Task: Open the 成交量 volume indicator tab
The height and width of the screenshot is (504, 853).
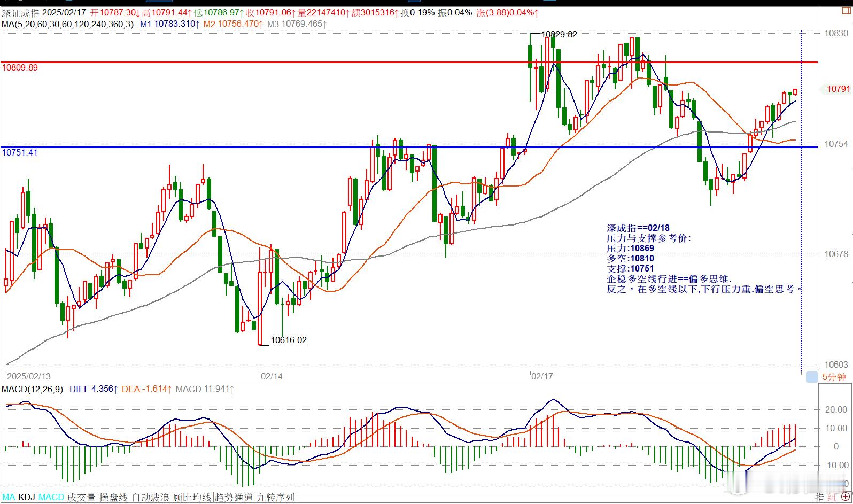Action: coord(82,498)
